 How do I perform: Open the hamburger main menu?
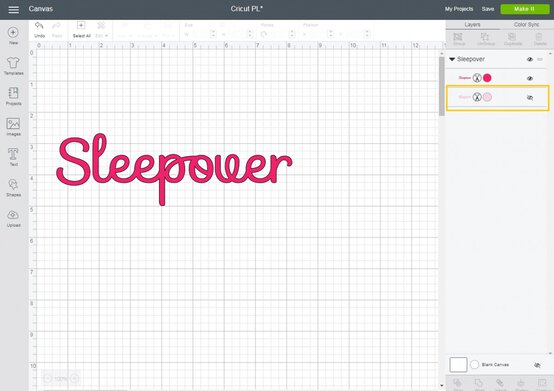(13, 10)
